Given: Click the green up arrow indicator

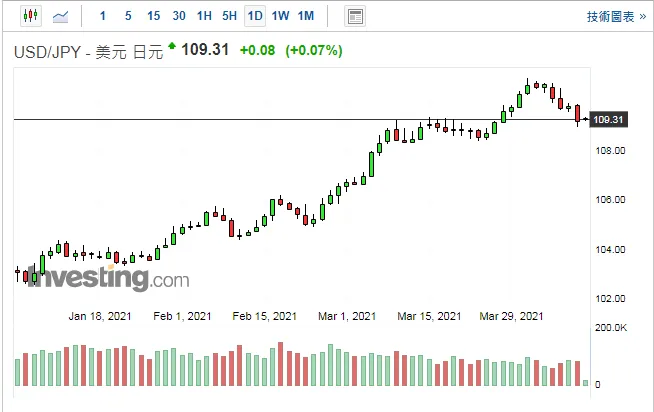Looking at the screenshot, I should (x=172, y=45).
